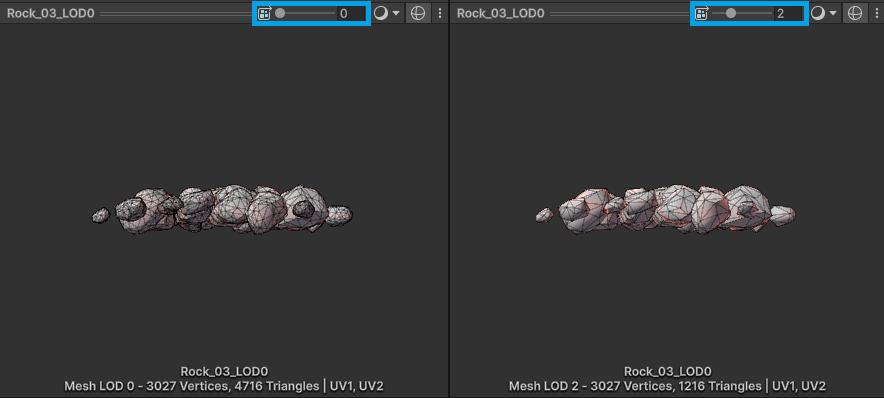The image size is (884, 398).
Task: Open the shading mode dropdown in the LOD 0 preview
Action: click(x=387, y=14)
